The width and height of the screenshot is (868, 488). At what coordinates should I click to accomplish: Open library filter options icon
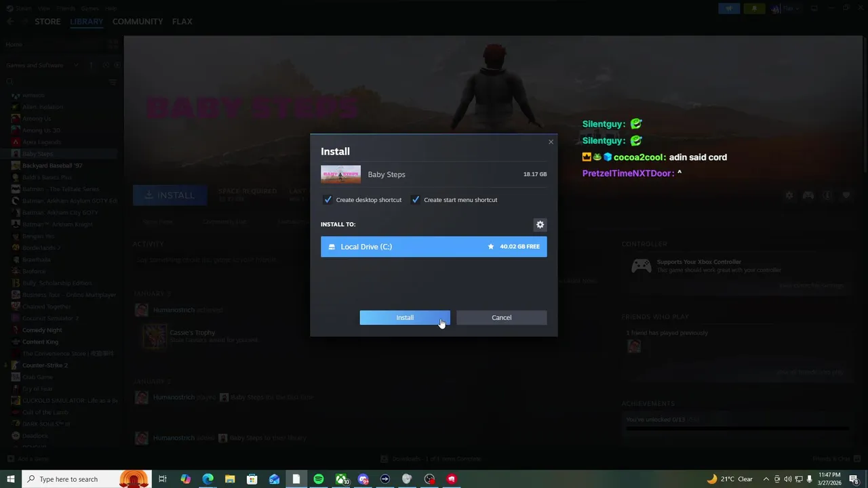113,81
